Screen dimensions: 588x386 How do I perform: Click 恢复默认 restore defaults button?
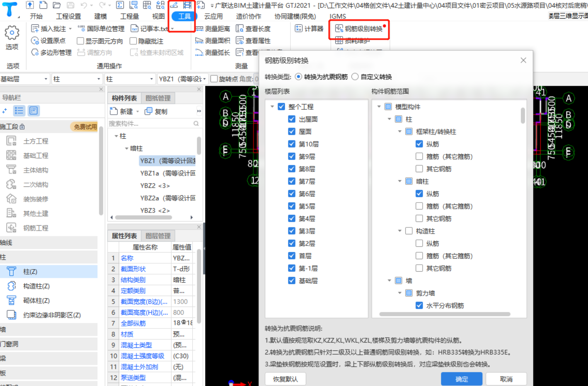tap(285, 379)
